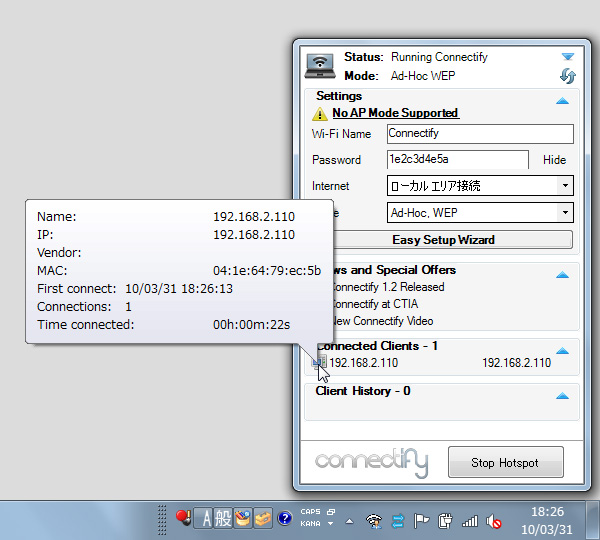Click the IME toolbox icon
The image size is (600, 540).
(x=262, y=519)
